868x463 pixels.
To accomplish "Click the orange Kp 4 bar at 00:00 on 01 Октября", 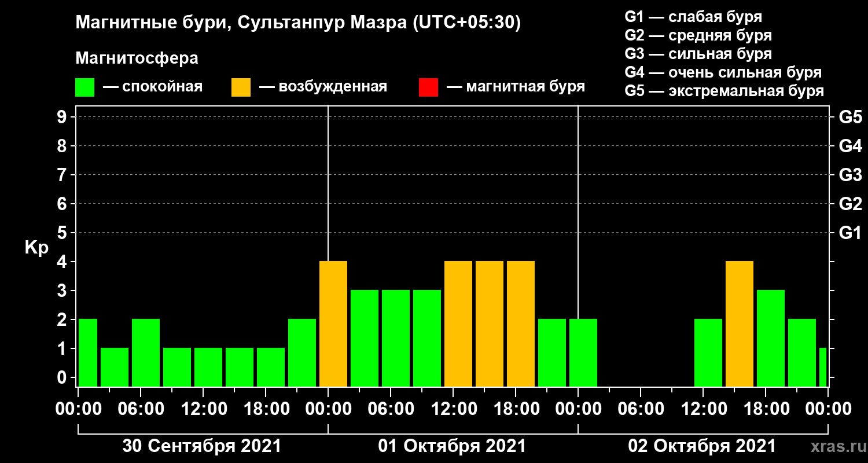I will pyautogui.click(x=333, y=324).
